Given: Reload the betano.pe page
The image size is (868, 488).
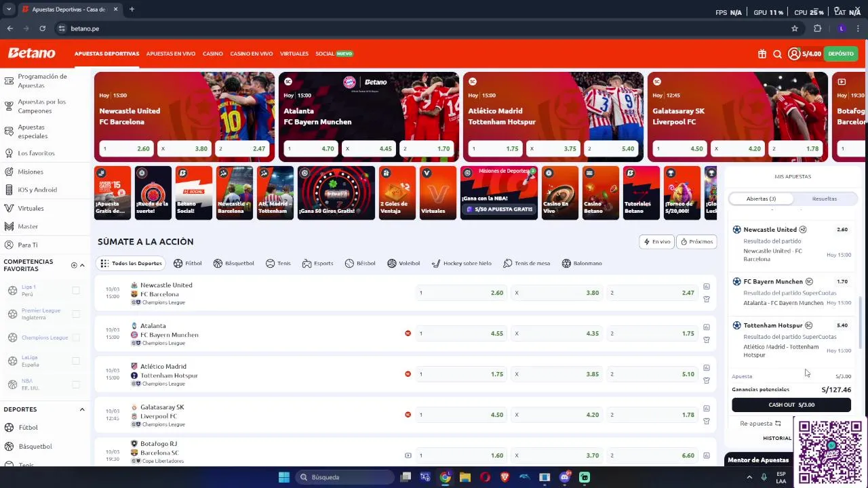Looking at the screenshot, I should 42,28.
